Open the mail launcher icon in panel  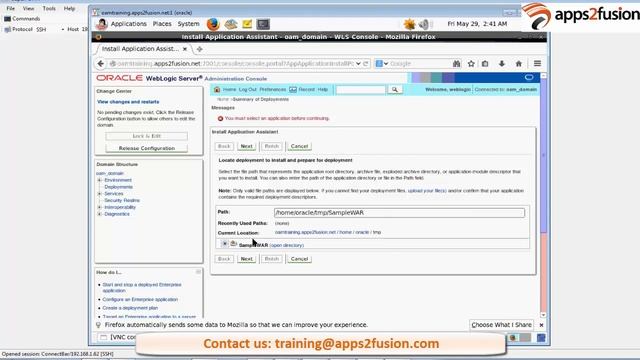[x=231, y=24]
